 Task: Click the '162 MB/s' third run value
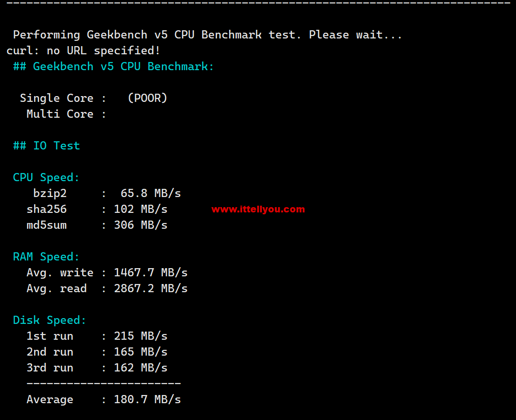140,368
